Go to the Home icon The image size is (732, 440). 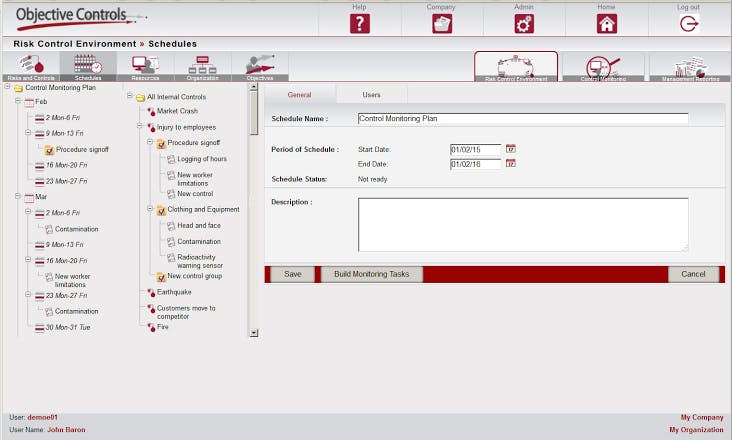[x=606, y=24]
